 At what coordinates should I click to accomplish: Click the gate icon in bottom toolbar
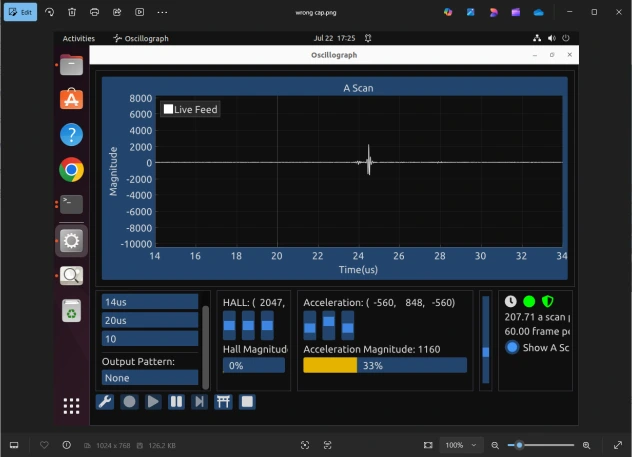point(223,402)
